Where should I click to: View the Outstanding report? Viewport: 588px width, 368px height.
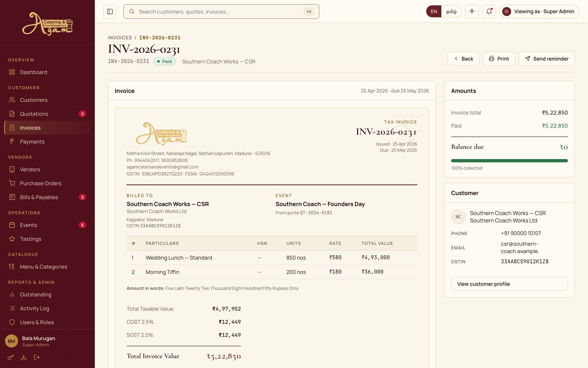tap(47, 294)
